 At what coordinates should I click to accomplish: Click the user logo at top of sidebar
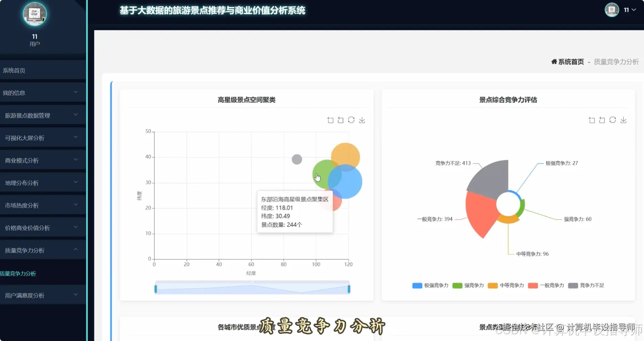click(x=34, y=14)
